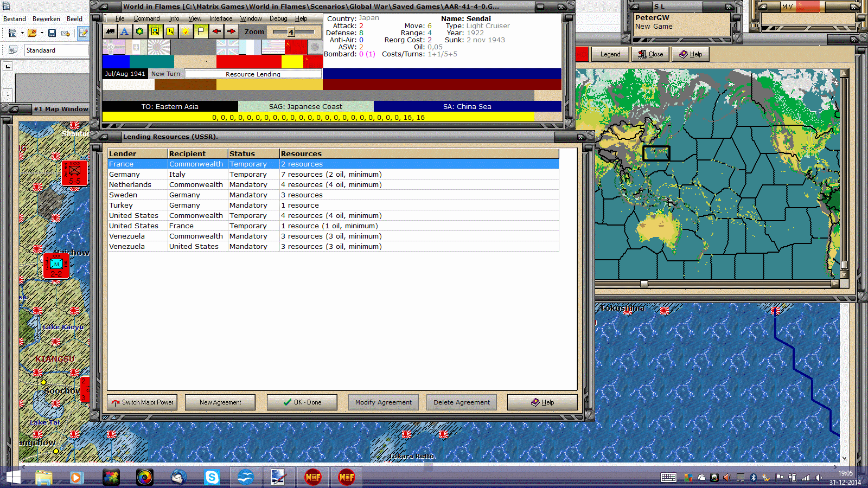868x488 pixels.
Task: Select the Venezuela to United States row
Action: [x=333, y=247]
